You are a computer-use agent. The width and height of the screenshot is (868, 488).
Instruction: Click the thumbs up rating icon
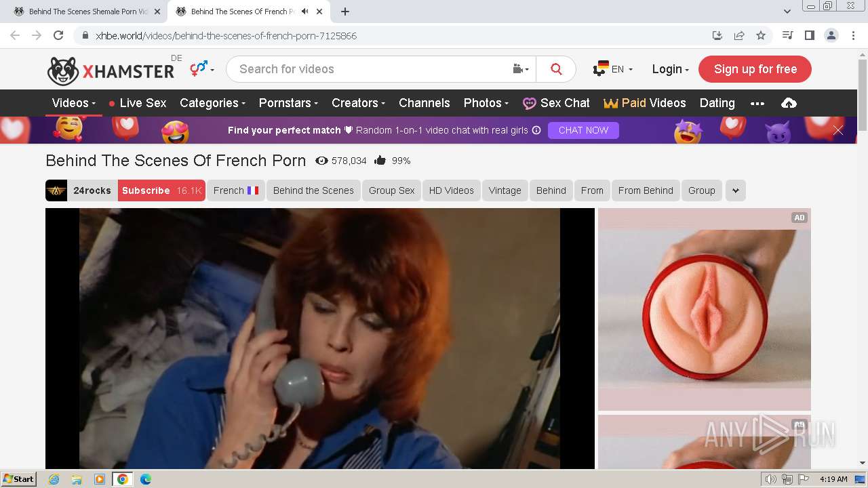(x=380, y=161)
